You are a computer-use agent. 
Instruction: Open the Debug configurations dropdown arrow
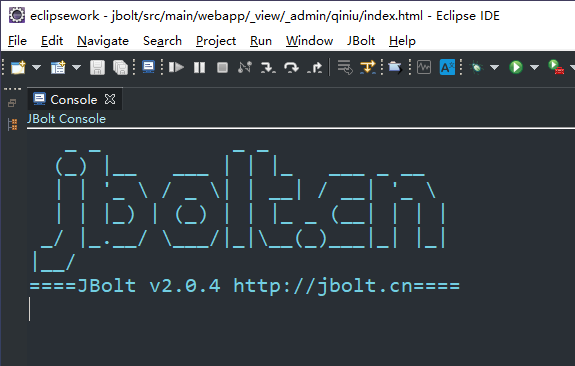point(495,67)
